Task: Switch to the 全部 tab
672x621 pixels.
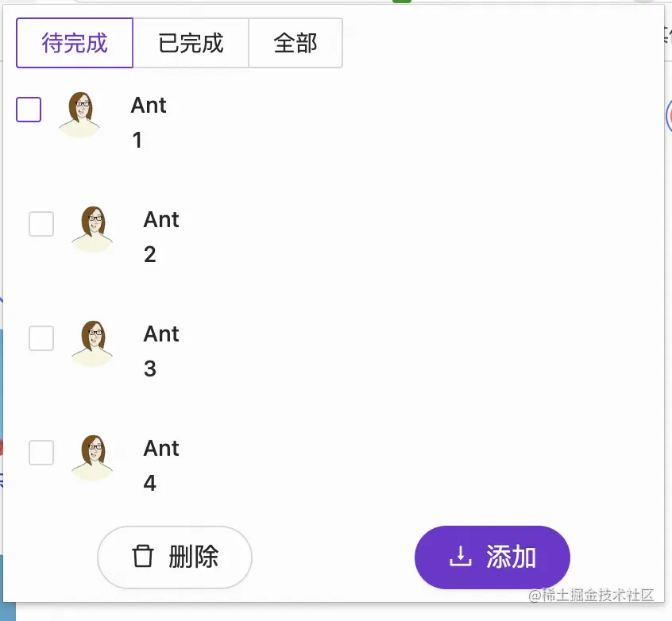Action: pyautogui.click(x=295, y=43)
